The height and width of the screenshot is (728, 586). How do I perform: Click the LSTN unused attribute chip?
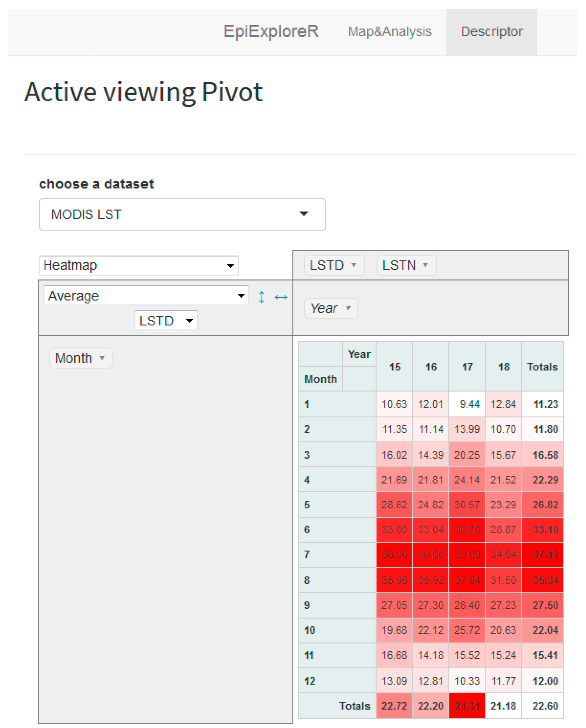[399, 265]
